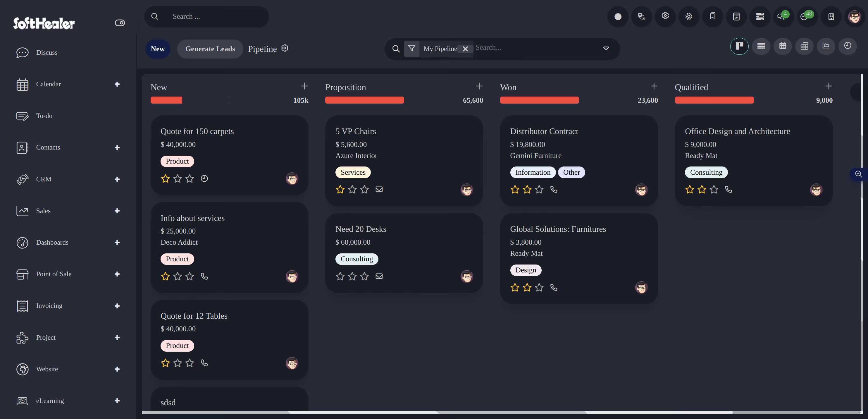Switch to Pivot table view

(804, 46)
